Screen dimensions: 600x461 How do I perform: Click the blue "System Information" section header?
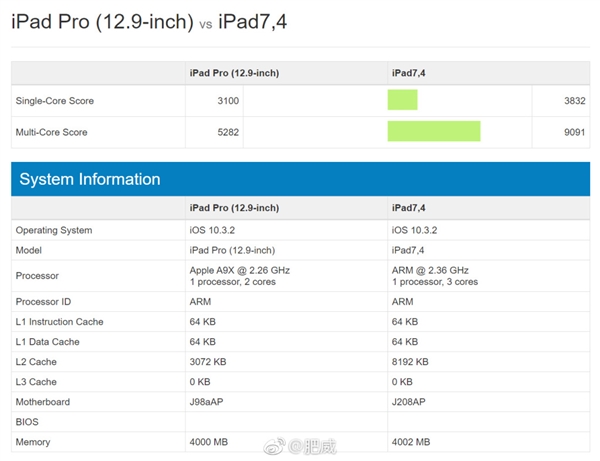pos(300,179)
